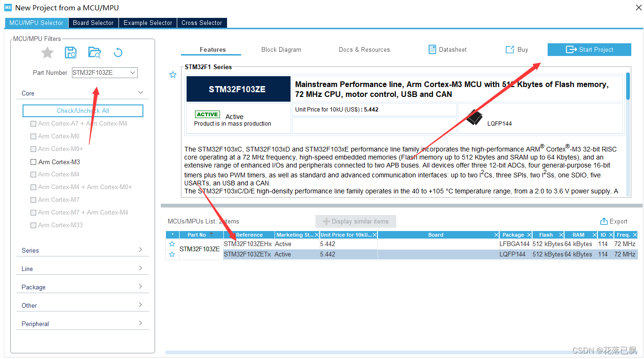Click the MX application icon in title bar
644x359 pixels.
coord(8,8)
